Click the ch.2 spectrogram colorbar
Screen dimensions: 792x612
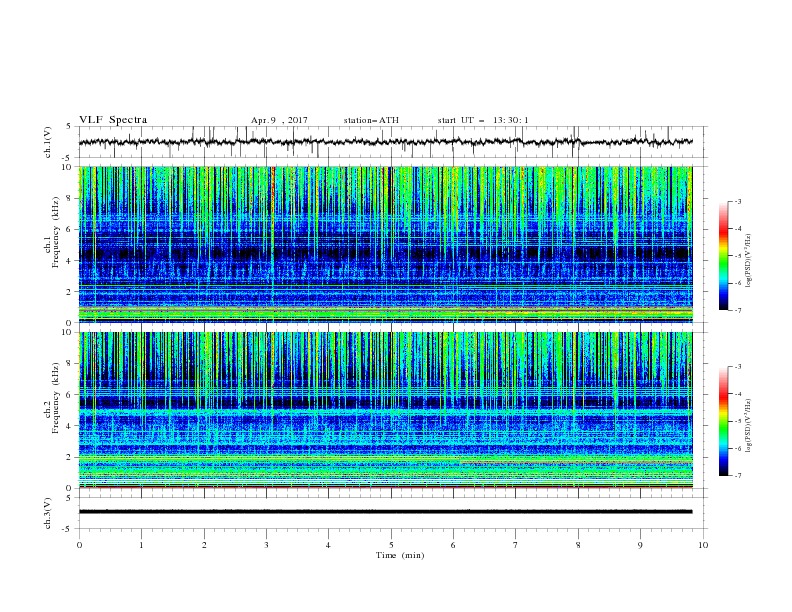pyautogui.click(x=723, y=421)
